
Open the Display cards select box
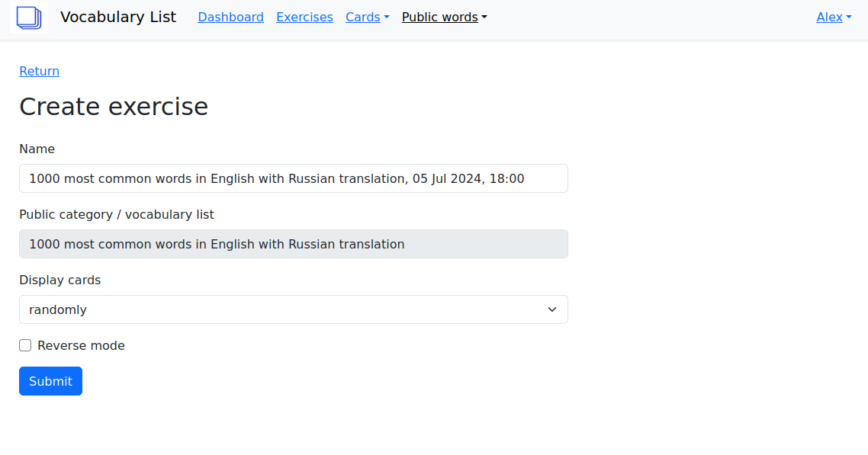(x=293, y=309)
